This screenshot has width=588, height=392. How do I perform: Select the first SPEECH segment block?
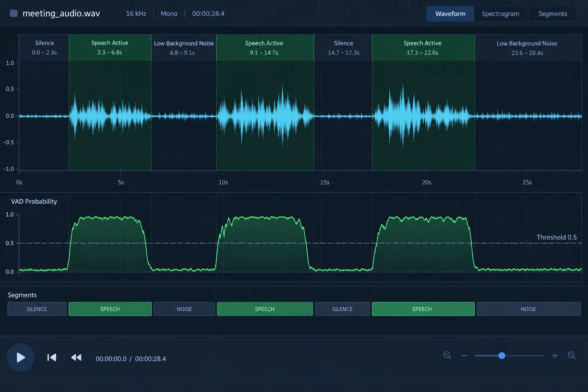point(110,309)
